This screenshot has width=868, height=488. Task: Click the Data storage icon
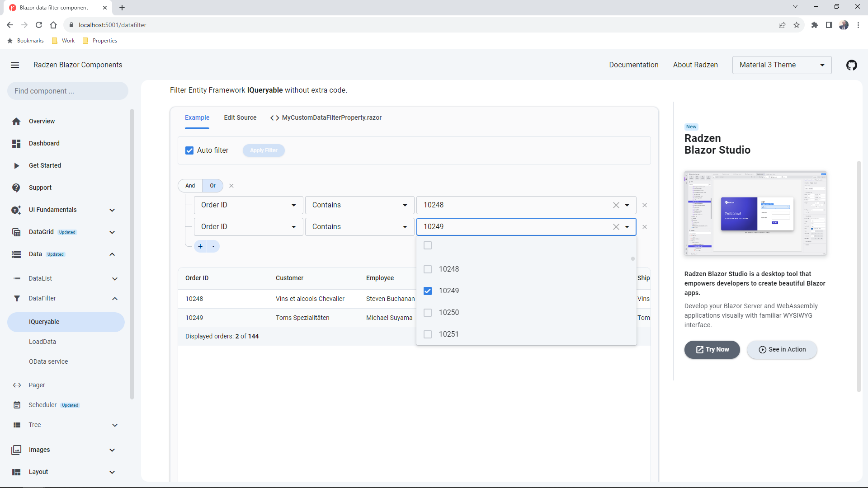click(x=16, y=254)
